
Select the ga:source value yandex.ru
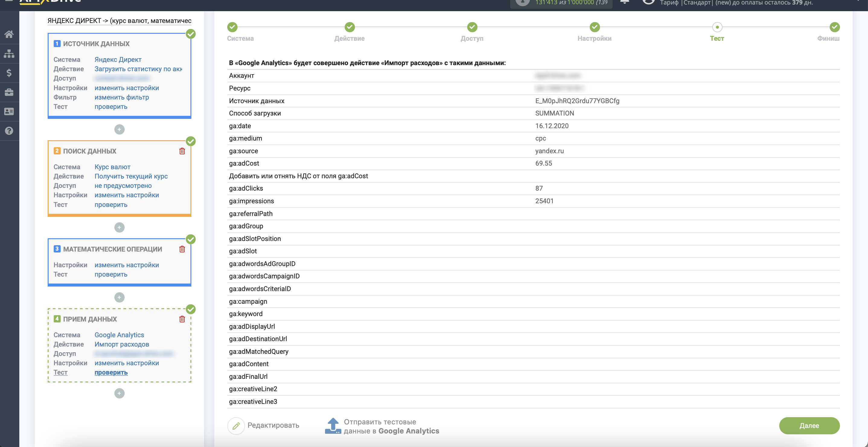click(549, 151)
